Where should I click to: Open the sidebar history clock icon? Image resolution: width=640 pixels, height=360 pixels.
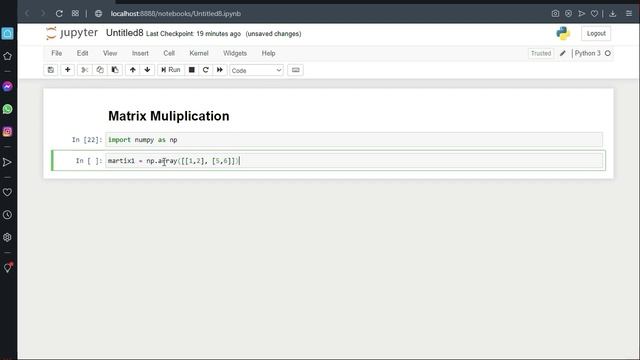point(7,215)
